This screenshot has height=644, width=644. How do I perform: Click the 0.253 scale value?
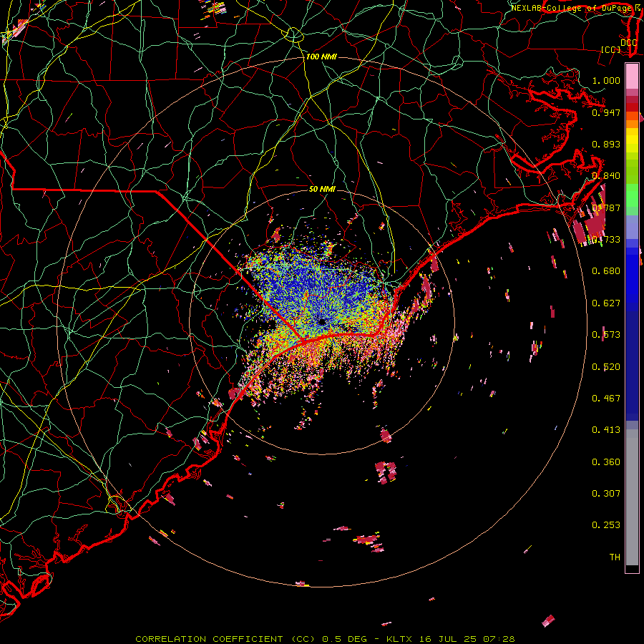coord(606,525)
